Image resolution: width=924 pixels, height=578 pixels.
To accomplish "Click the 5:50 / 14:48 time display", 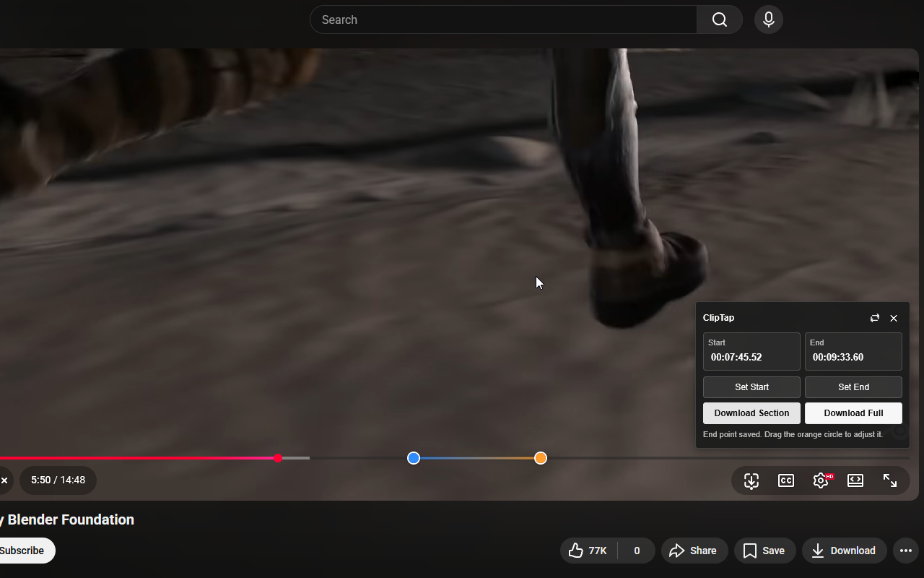I will click(x=58, y=480).
